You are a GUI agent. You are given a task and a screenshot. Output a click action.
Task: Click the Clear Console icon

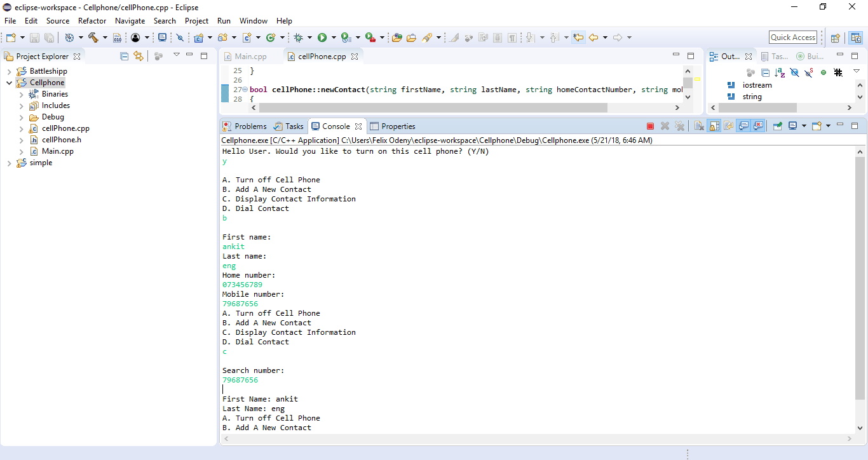point(699,126)
